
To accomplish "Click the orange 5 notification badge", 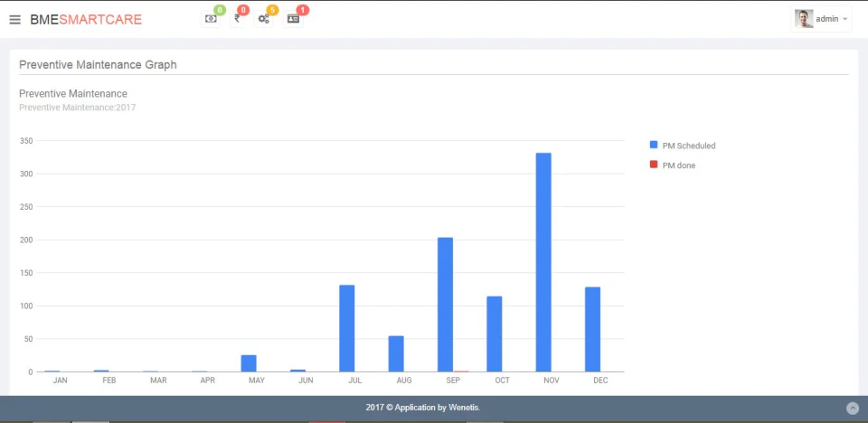I will tap(272, 10).
